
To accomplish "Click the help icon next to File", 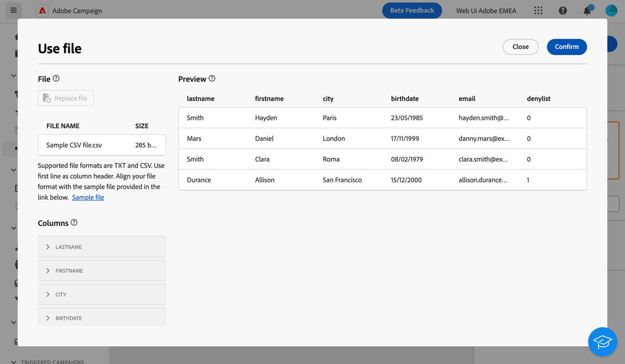I will coord(57,79).
